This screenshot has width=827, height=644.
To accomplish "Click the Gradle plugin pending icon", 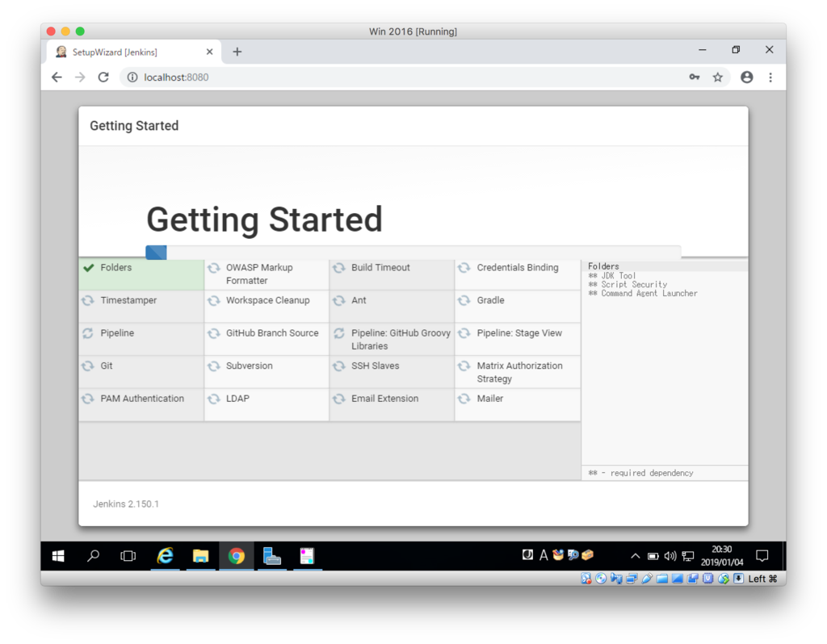I will coord(464,300).
